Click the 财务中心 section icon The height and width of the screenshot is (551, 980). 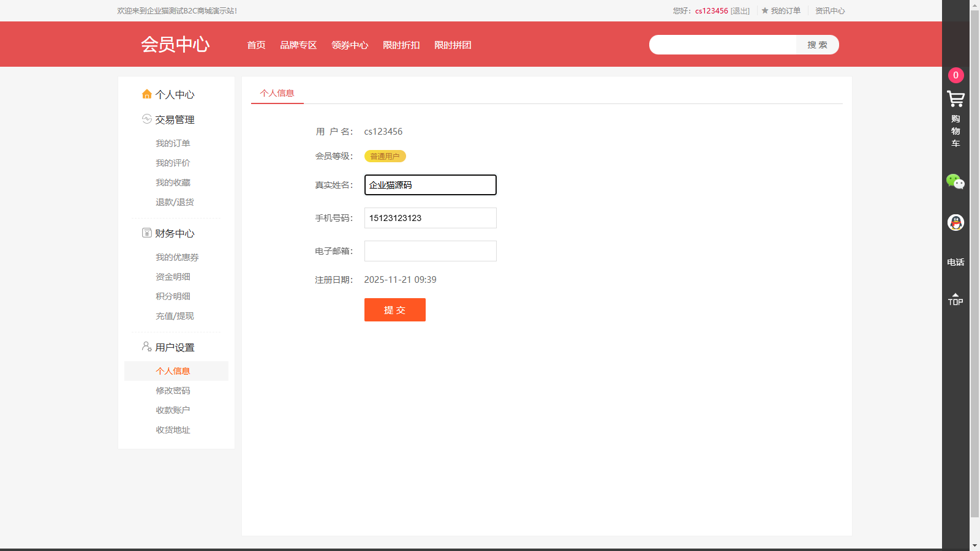click(146, 233)
